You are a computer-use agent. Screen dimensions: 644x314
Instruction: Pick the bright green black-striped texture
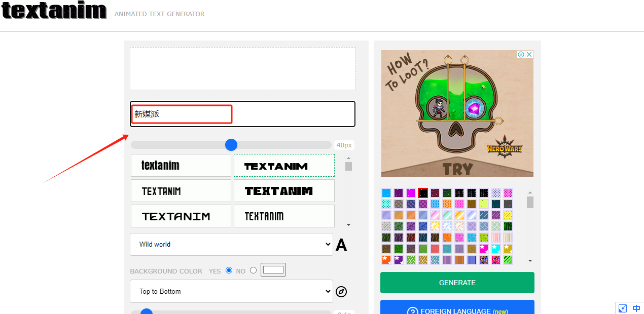tap(508, 260)
